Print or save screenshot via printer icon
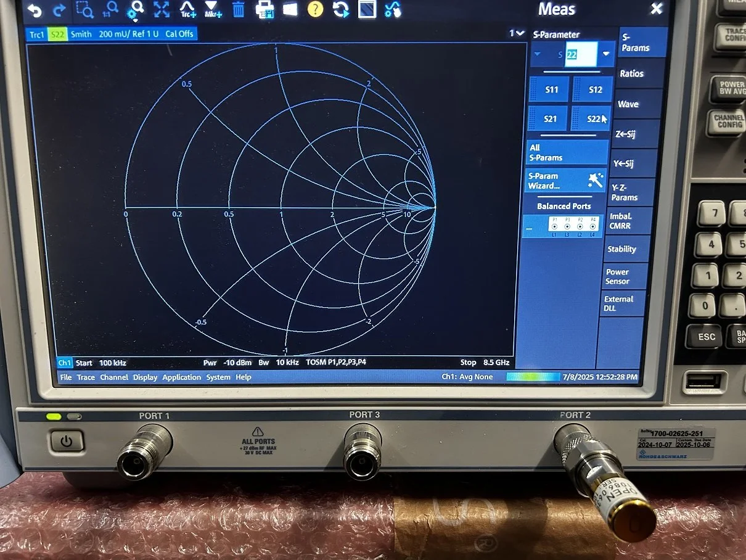The image size is (746, 560). 264,10
